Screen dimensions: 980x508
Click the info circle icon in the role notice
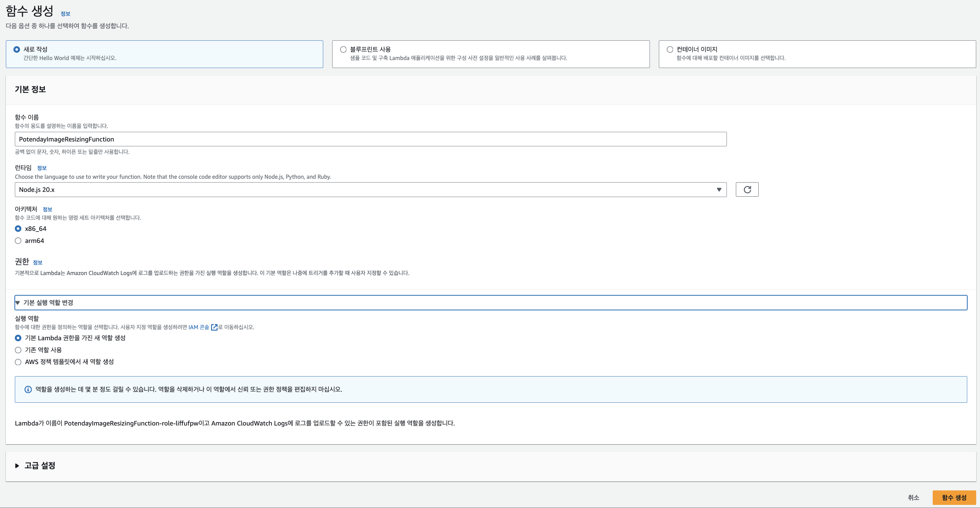click(28, 389)
